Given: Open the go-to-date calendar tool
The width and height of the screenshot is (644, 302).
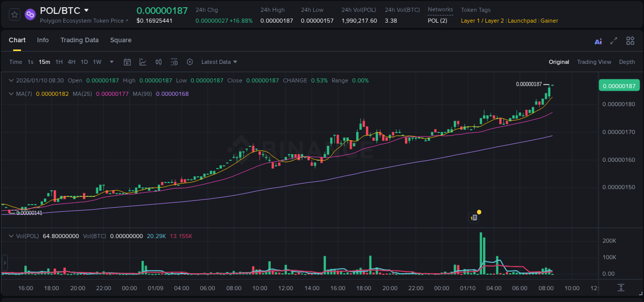Looking at the screenshot, I should click(x=127, y=61).
